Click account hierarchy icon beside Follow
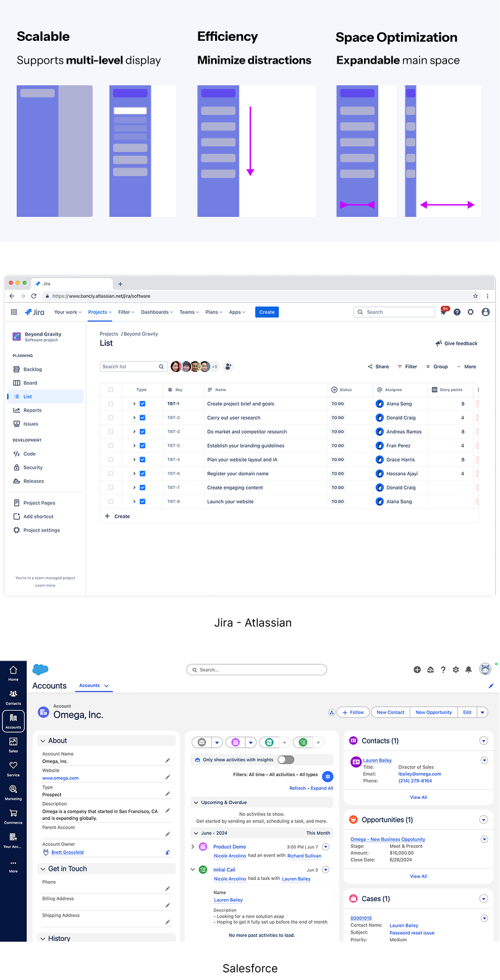Image resolution: width=500 pixels, height=980 pixels. [x=332, y=712]
